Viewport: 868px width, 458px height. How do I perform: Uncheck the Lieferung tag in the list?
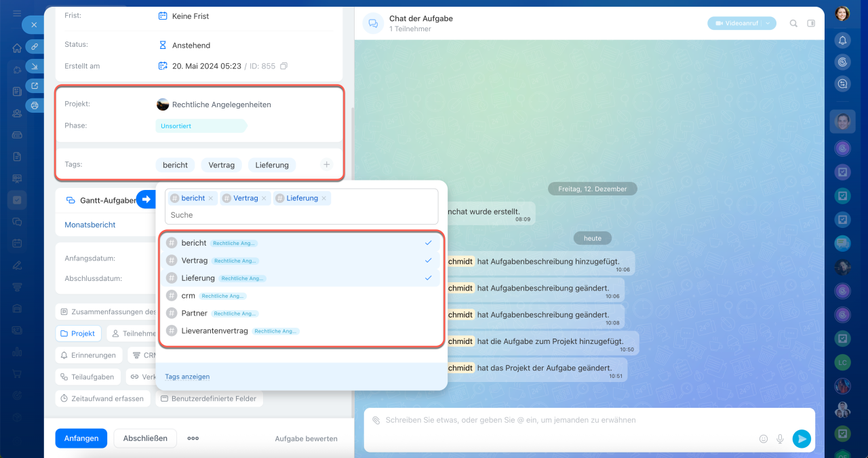coord(300,278)
